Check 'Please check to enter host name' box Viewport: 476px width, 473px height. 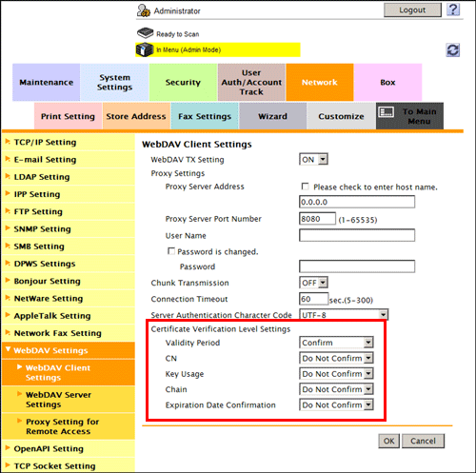point(305,187)
